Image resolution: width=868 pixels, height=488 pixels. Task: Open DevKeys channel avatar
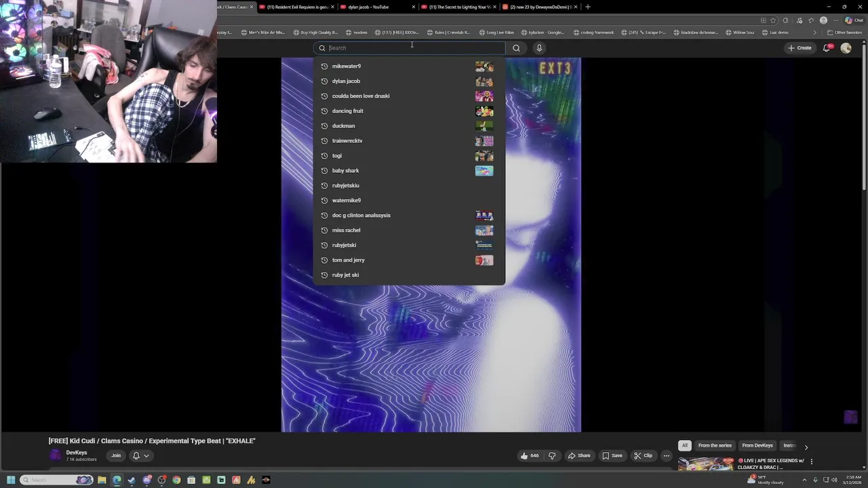(55, 455)
